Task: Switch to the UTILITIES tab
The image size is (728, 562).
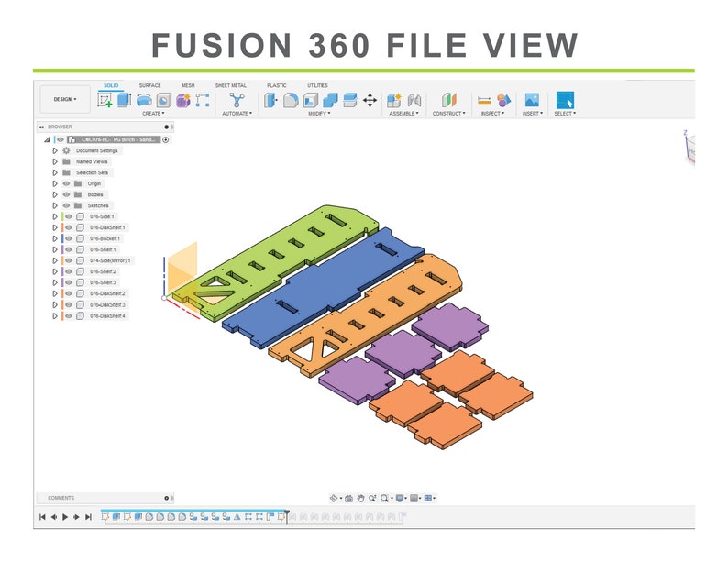Action: click(317, 86)
